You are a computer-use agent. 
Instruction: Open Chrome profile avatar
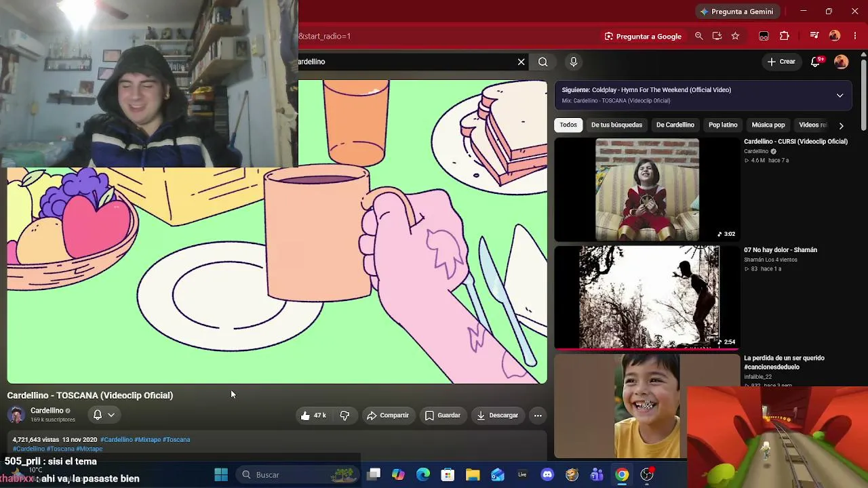tap(835, 36)
